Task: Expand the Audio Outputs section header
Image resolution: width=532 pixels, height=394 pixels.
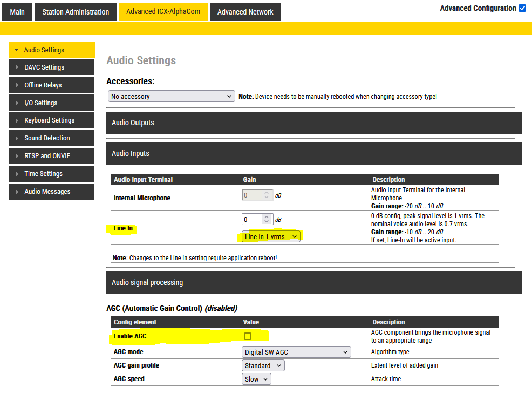Action: pos(314,123)
